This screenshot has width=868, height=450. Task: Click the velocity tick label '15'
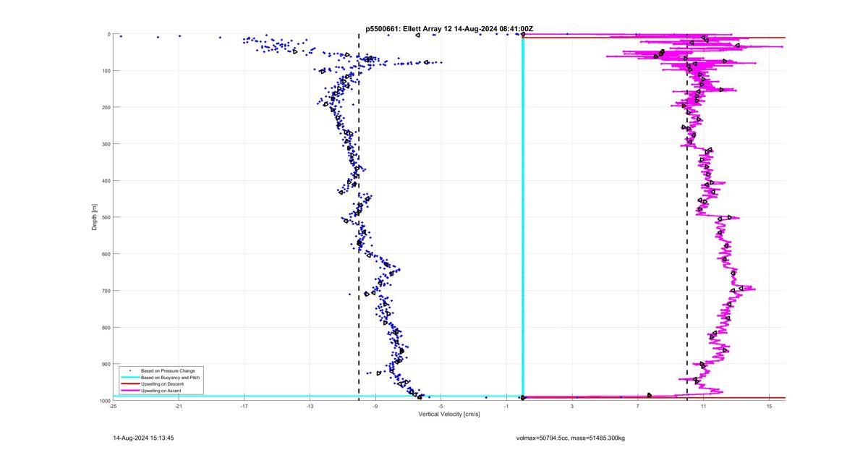click(770, 407)
